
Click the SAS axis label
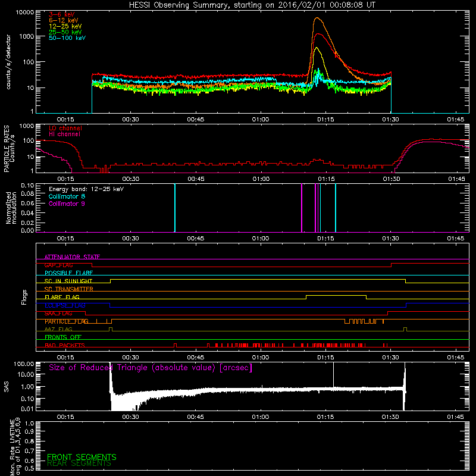click(x=7, y=387)
